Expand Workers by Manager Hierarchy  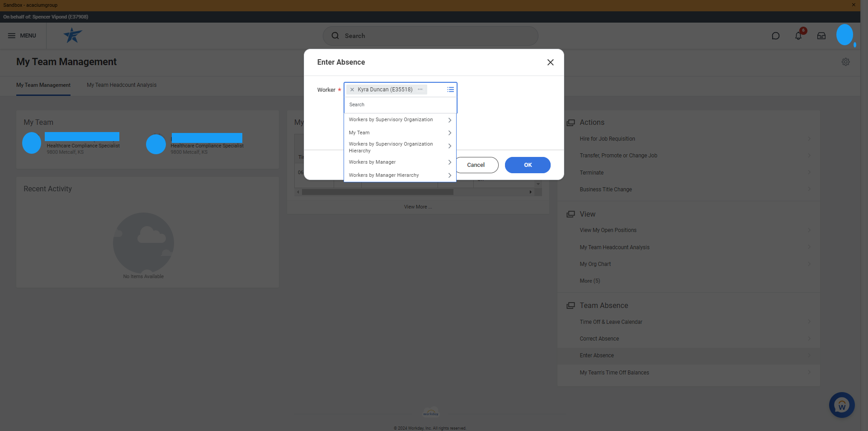(x=400, y=175)
